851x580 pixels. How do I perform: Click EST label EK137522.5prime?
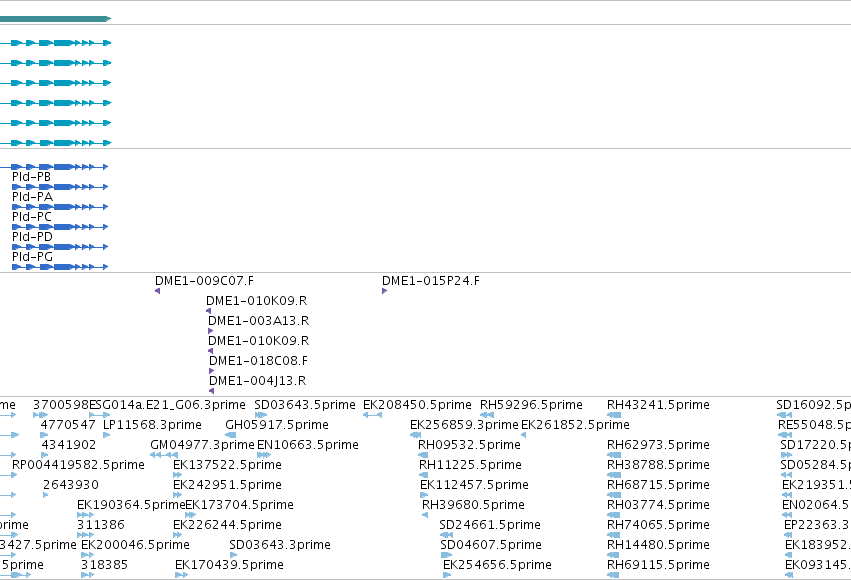227,465
